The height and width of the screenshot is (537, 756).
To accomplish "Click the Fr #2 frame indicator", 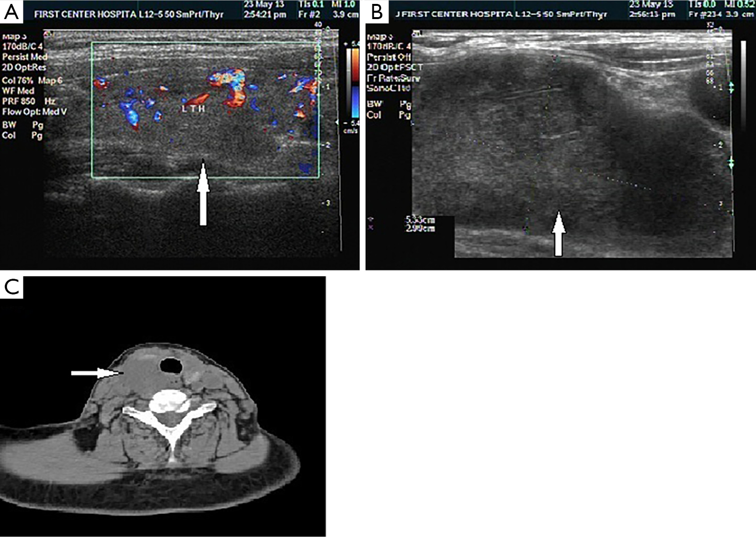I will coord(309,15).
